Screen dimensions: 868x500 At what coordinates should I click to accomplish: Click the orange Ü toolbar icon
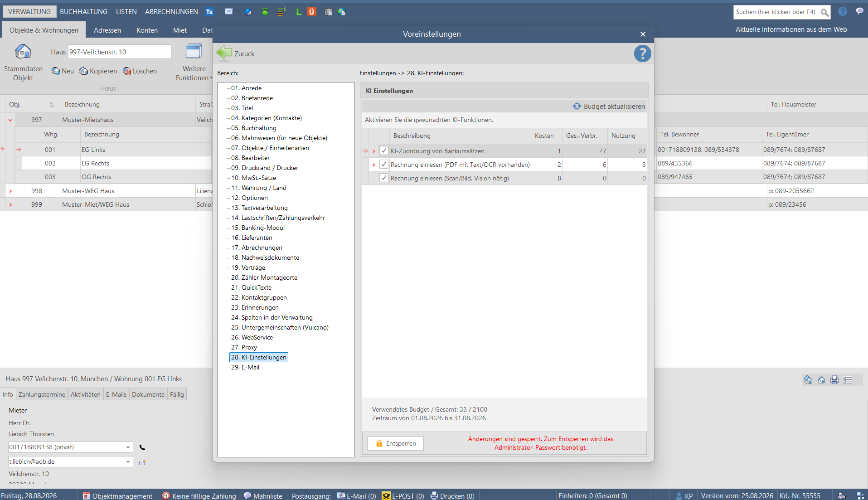312,12
